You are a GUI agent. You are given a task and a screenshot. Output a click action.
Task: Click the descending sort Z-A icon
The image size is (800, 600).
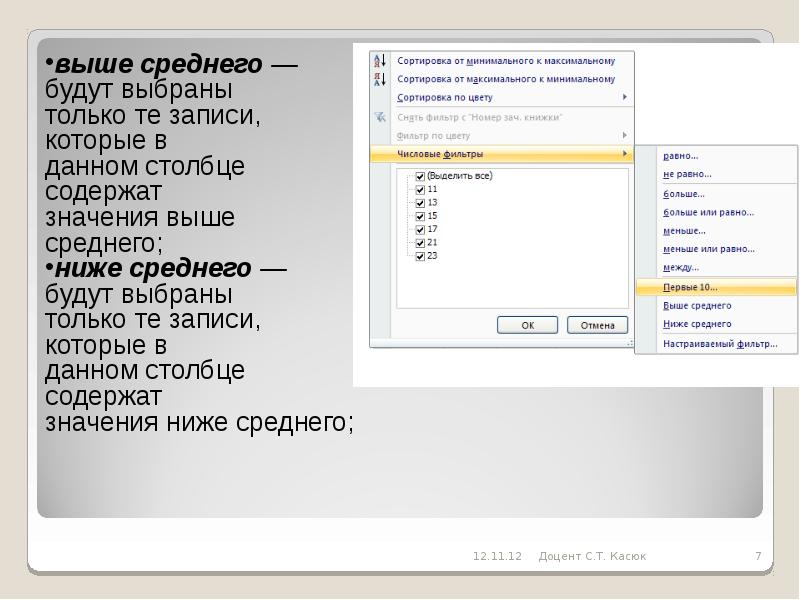[x=379, y=78]
